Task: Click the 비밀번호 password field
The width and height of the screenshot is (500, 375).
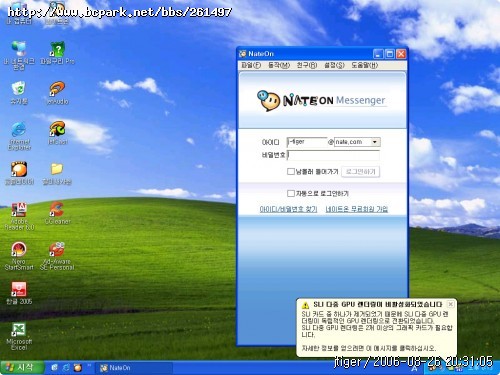Action: click(x=333, y=155)
